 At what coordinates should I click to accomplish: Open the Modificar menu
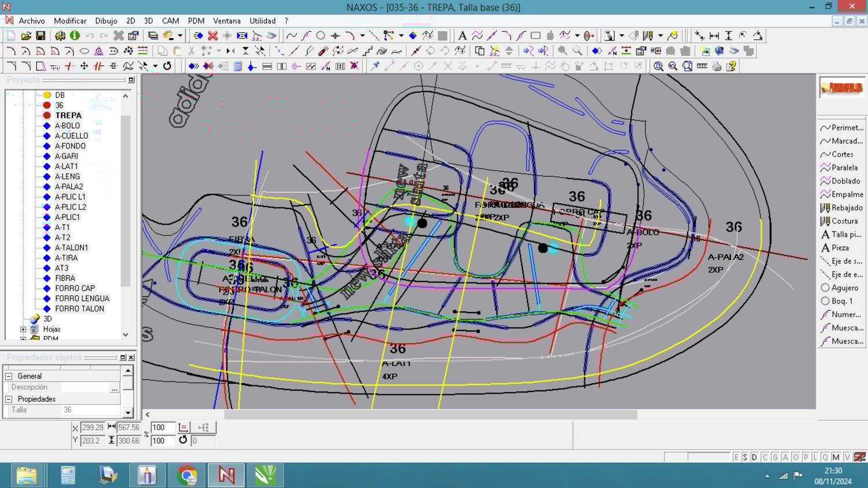70,21
